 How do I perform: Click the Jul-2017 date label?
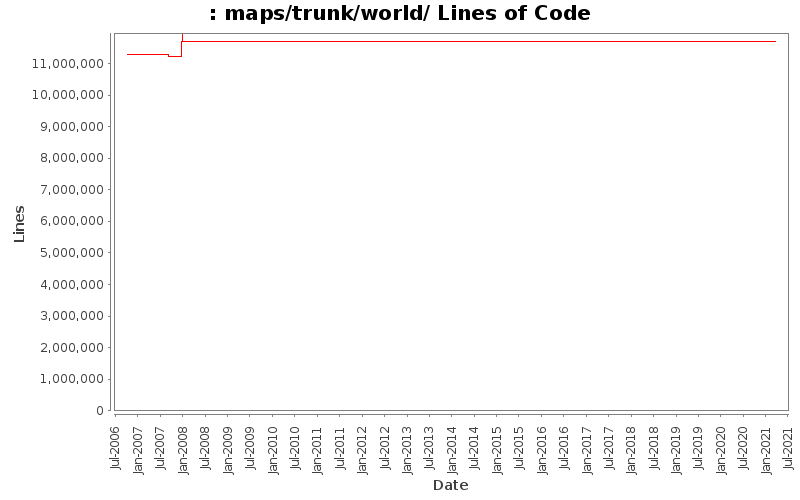pyautogui.click(x=609, y=448)
